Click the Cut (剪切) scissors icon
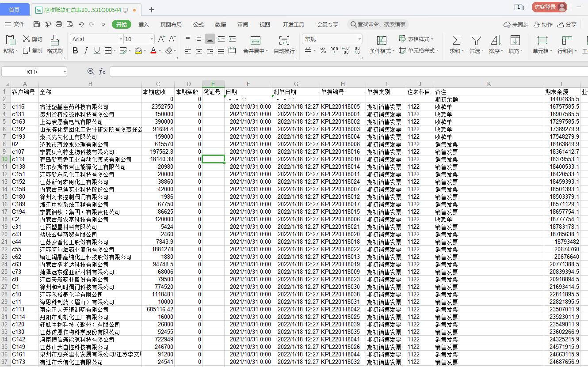The width and height of the screenshot is (588, 367). (27, 39)
